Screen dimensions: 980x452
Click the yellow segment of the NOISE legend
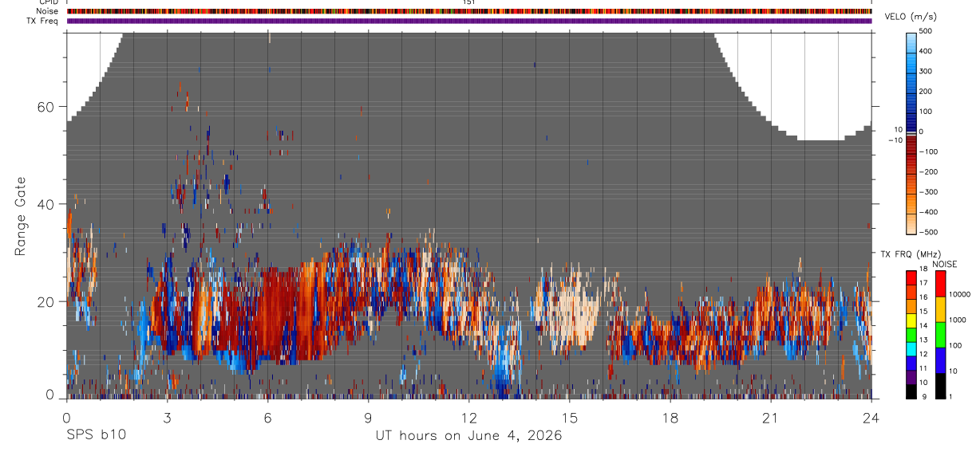tap(941, 309)
